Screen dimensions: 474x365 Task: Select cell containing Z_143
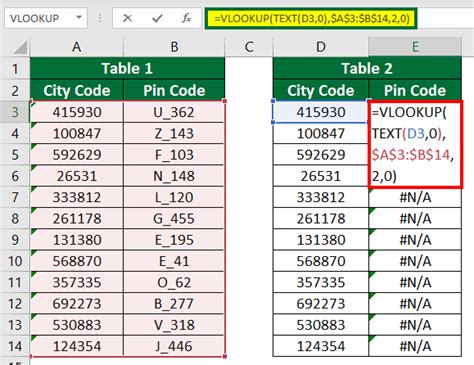(x=174, y=133)
